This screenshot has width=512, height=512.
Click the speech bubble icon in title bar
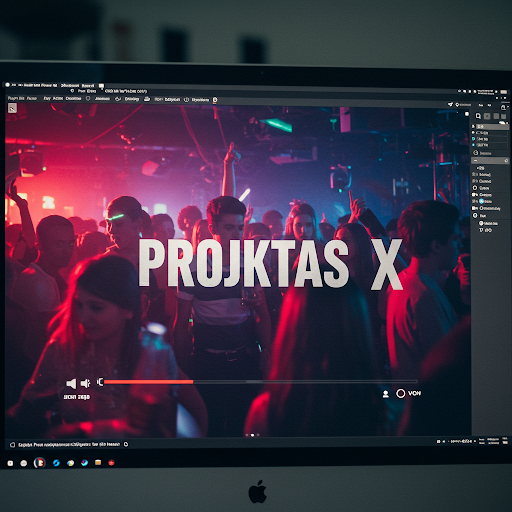click(x=101, y=86)
